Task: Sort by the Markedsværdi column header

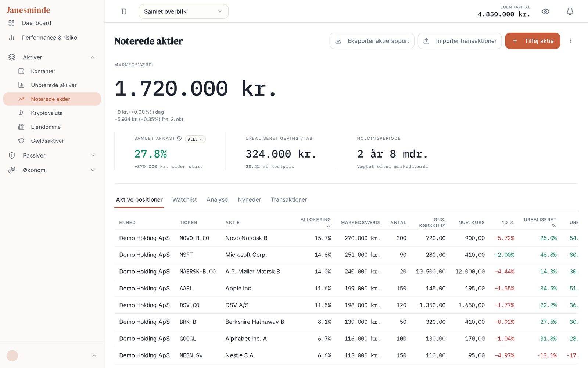Action: coord(361,223)
